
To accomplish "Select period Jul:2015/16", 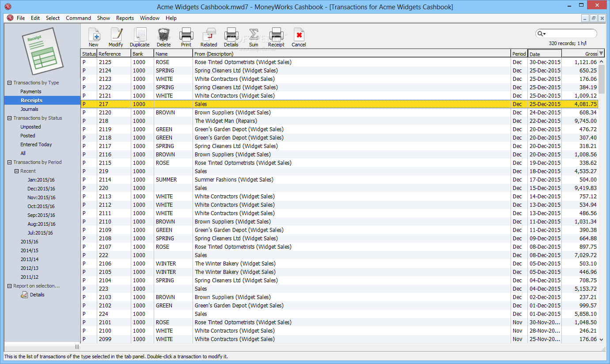I will 40,233.
